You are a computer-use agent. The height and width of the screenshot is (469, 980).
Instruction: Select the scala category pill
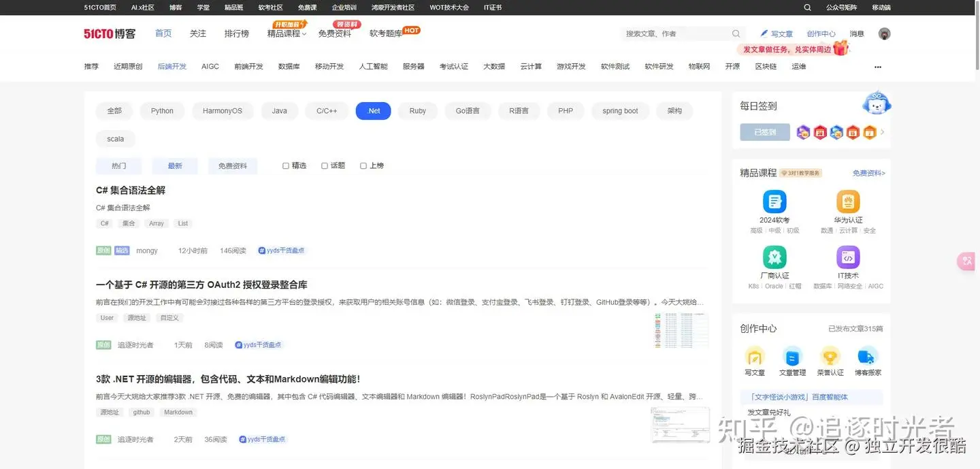point(116,139)
